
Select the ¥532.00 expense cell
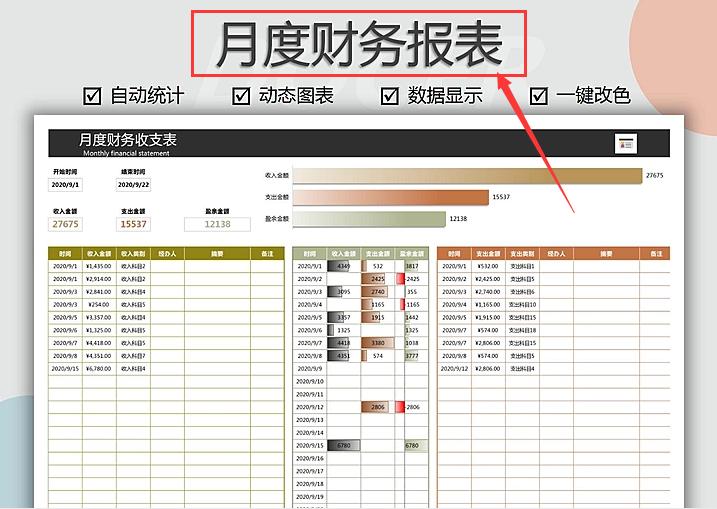tap(488, 266)
